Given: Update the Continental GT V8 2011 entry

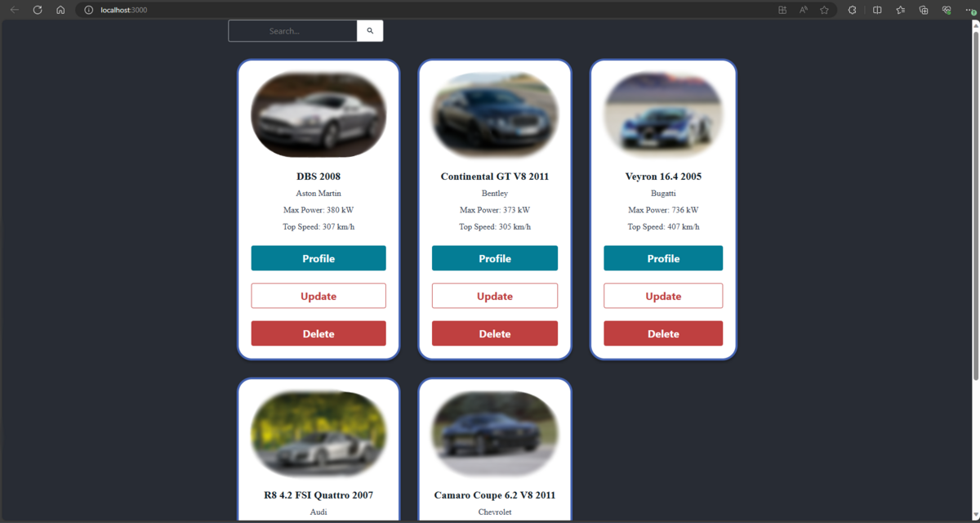Looking at the screenshot, I should click(x=495, y=296).
